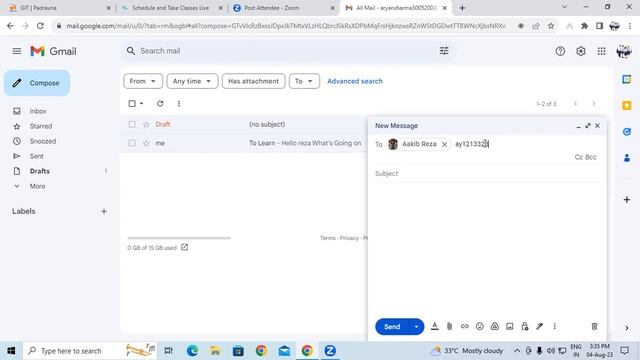Tick the select all checkbox
The height and width of the screenshot is (360, 640).
132,104
